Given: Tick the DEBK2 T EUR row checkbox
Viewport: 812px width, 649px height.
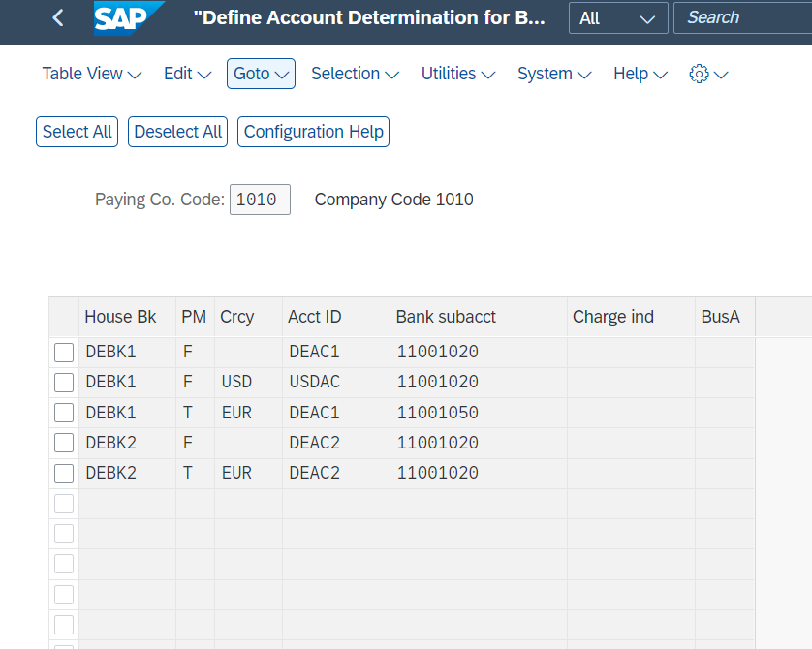Looking at the screenshot, I should (x=64, y=473).
